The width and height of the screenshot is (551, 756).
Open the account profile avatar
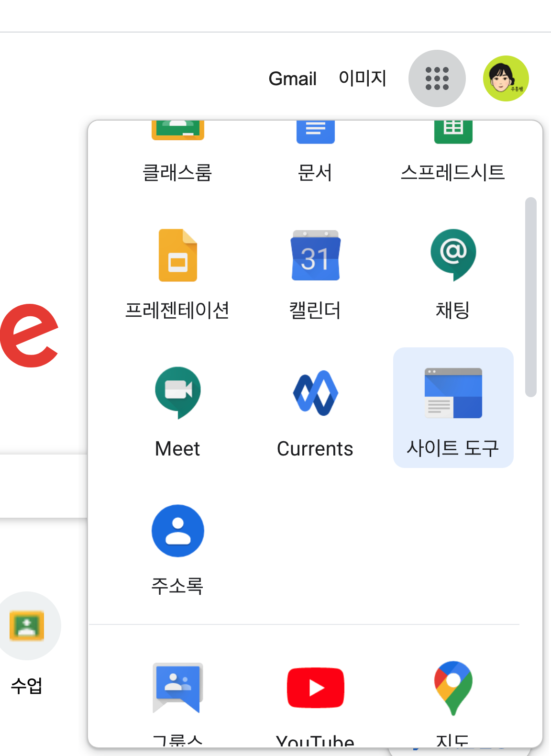tap(506, 78)
